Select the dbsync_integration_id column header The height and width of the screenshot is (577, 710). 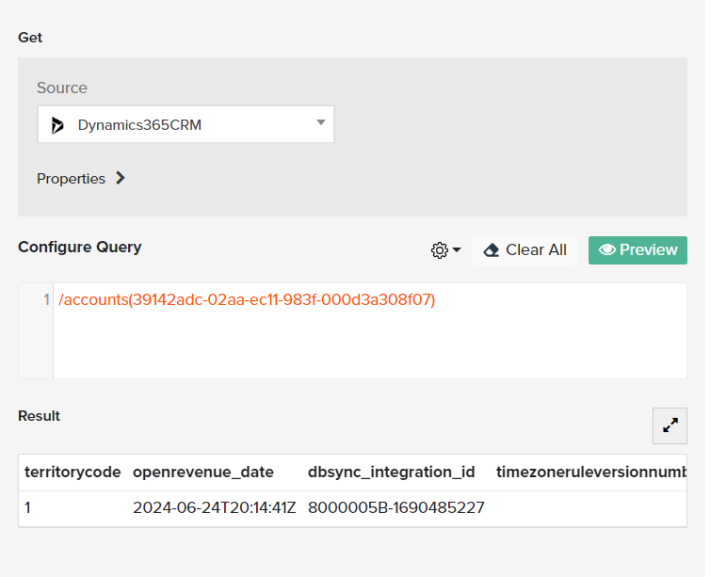[391, 472]
